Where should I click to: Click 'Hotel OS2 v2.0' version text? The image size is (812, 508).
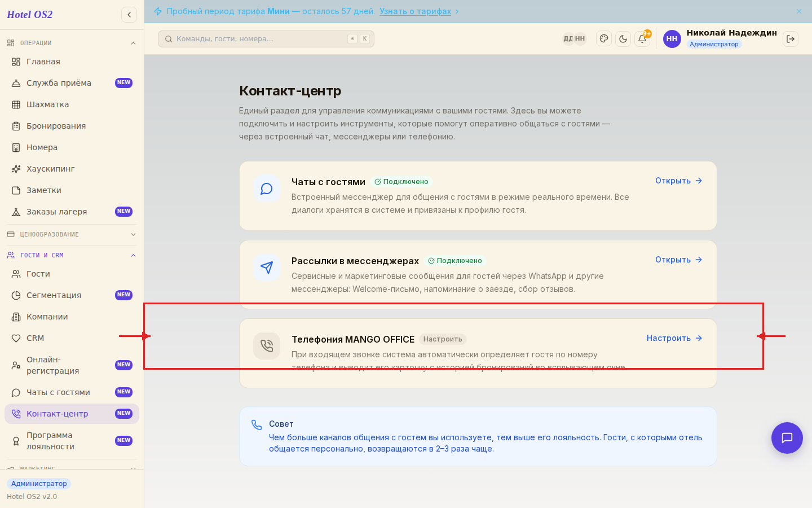coord(32,497)
